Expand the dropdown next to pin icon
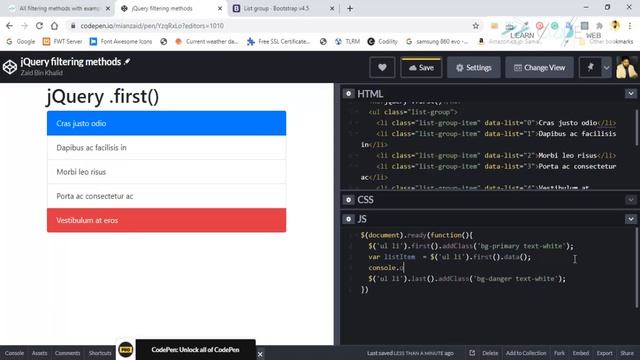The height and width of the screenshot is (360, 640). [x=607, y=67]
